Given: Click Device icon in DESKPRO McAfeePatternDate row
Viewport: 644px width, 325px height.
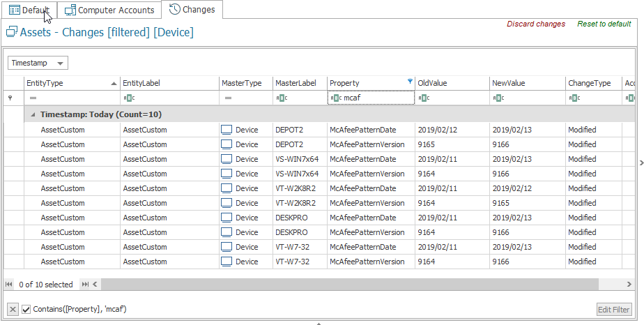Looking at the screenshot, I should [x=227, y=218].
